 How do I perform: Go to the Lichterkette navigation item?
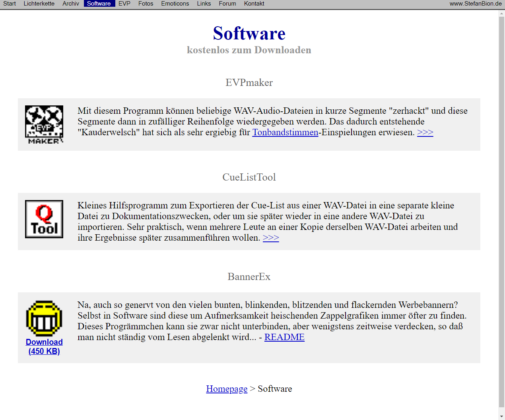[x=39, y=4]
